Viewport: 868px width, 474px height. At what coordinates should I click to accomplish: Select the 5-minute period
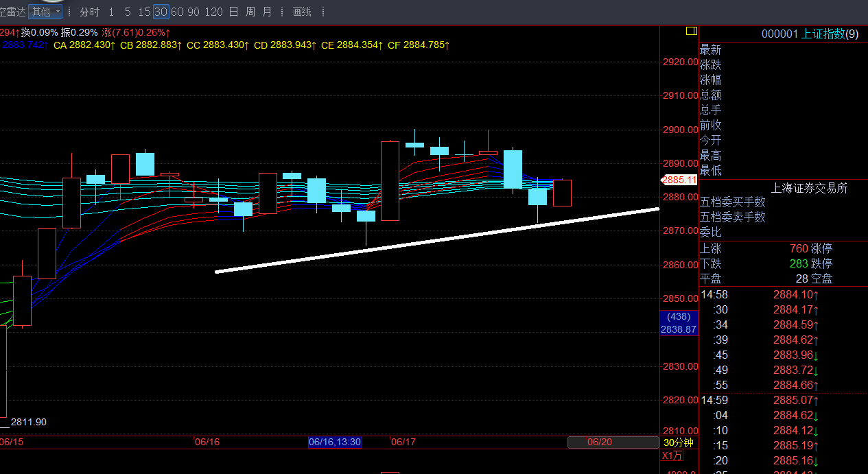click(128, 12)
